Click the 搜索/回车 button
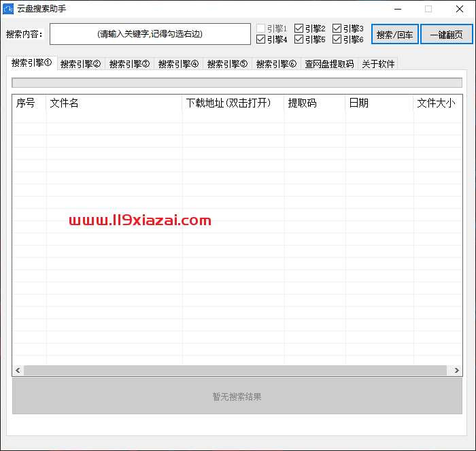 click(395, 34)
